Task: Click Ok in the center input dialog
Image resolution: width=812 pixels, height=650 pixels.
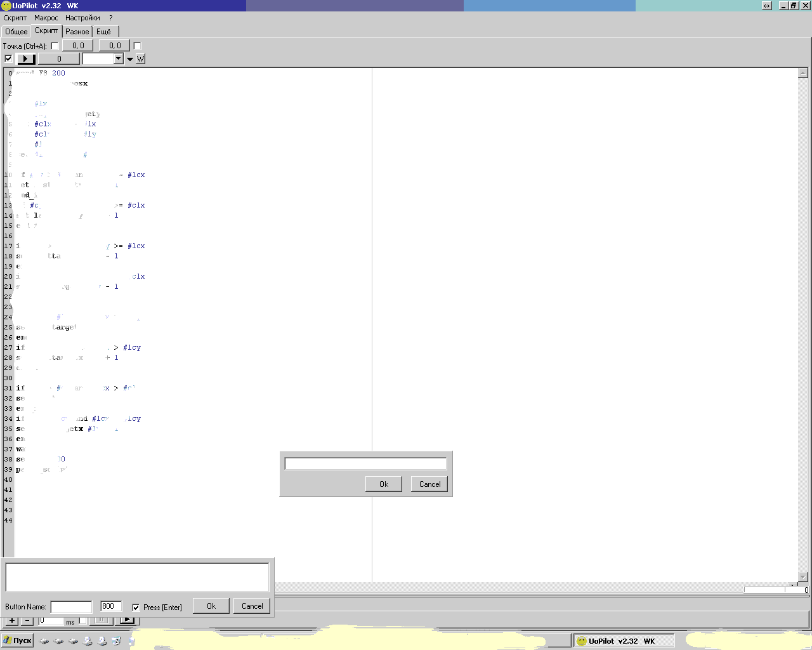Action: 384,484
